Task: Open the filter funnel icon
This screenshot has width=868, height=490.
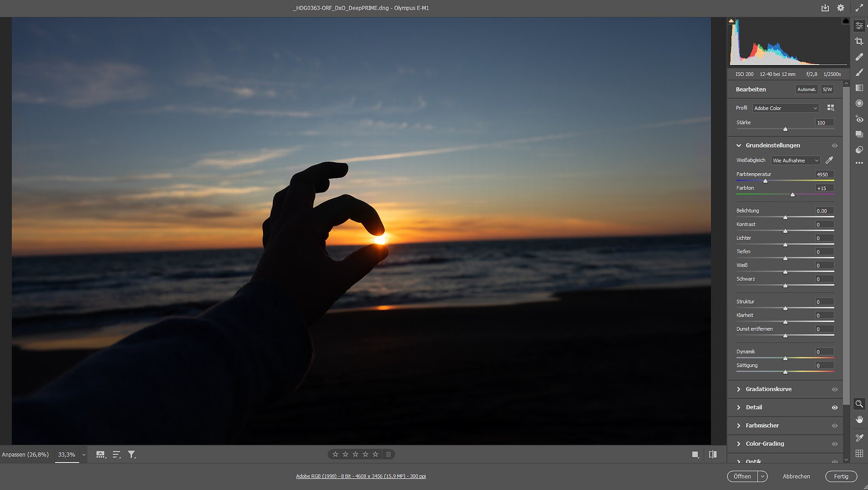Action: click(132, 454)
